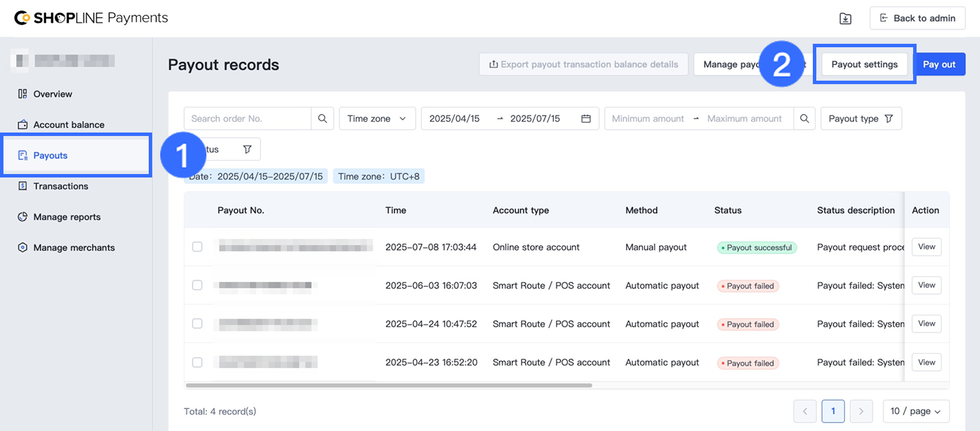Check the 2025-07-08 payout row checkbox

point(197,247)
